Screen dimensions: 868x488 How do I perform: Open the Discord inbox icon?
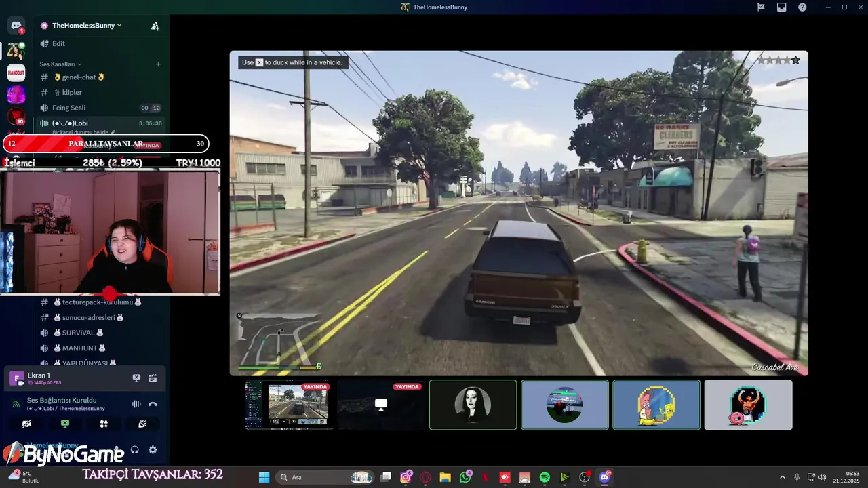782,7
